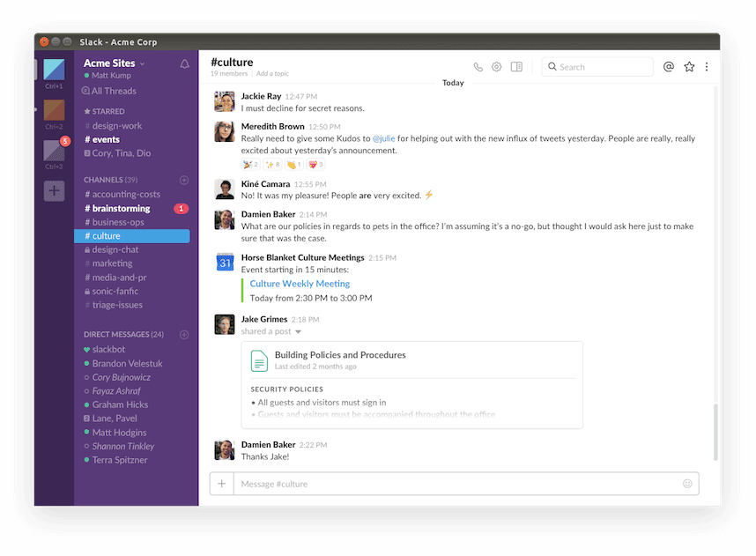Open the accounting-costs channel

pyautogui.click(x=122, y=195)
